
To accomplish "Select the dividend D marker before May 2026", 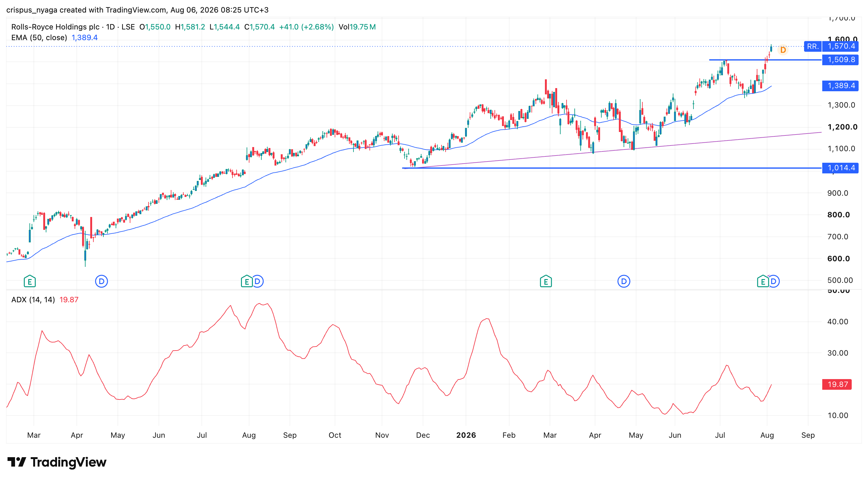I will tap(624, 281).
